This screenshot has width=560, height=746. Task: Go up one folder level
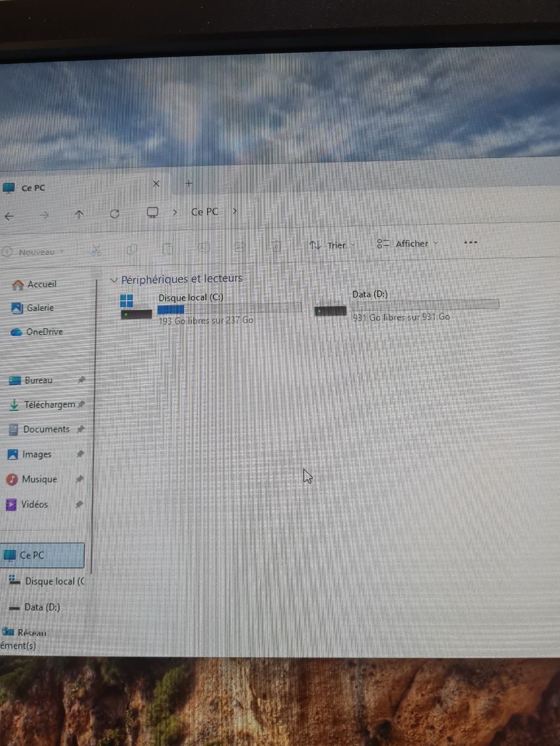pos(79,214)
